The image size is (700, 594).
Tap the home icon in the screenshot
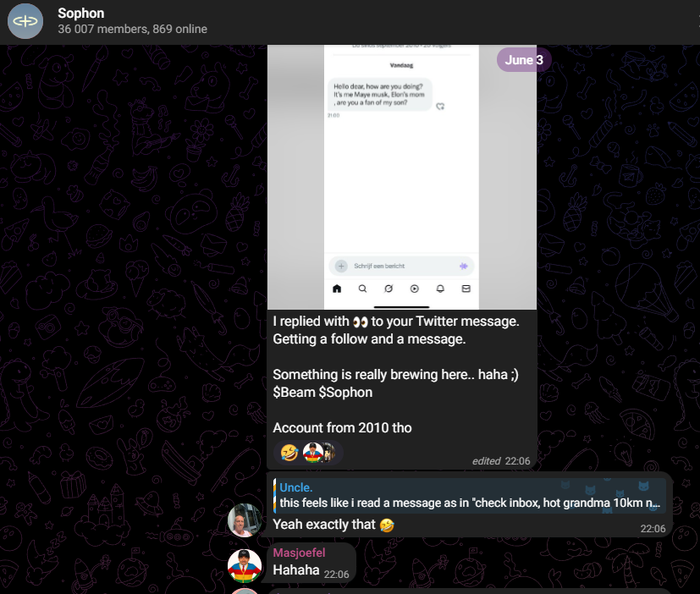[x=337, y=289]
